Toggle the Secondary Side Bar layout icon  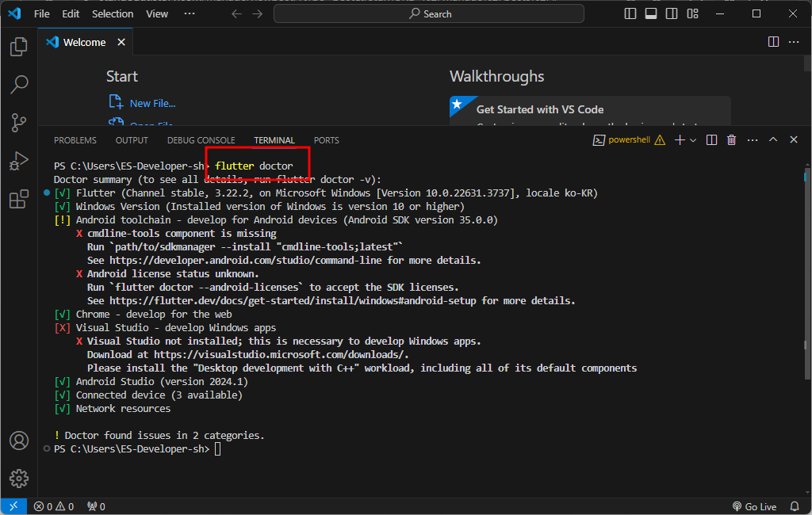672,14
